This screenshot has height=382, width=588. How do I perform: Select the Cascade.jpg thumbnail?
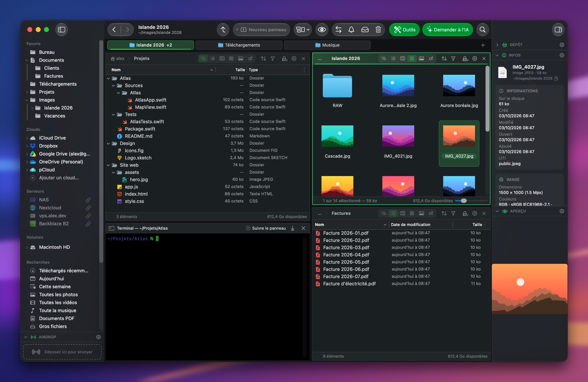[337, 136]
